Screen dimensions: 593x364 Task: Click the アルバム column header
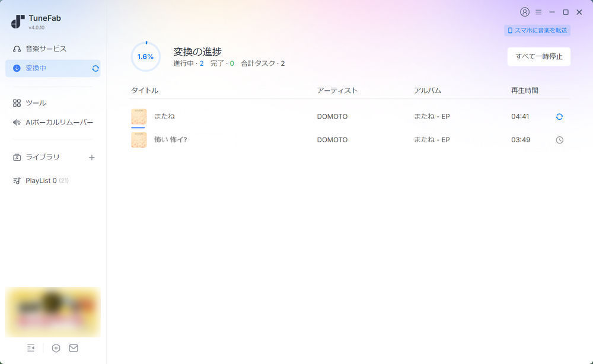pos(428,91)
